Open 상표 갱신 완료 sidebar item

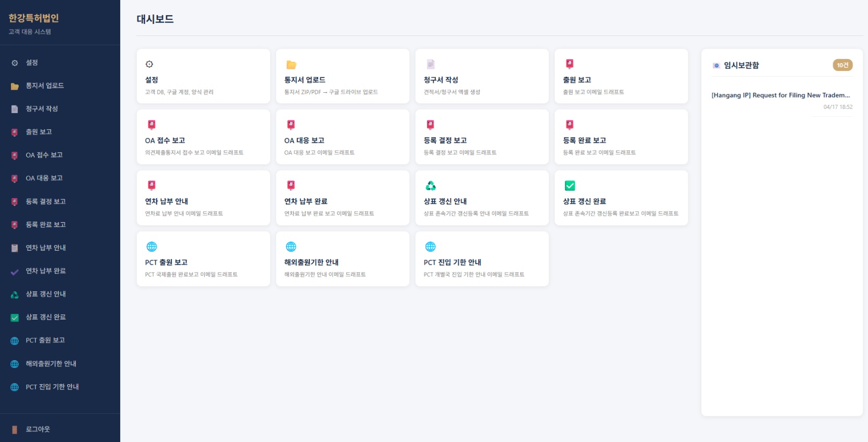pyautogui.click(x=60, y=317)
